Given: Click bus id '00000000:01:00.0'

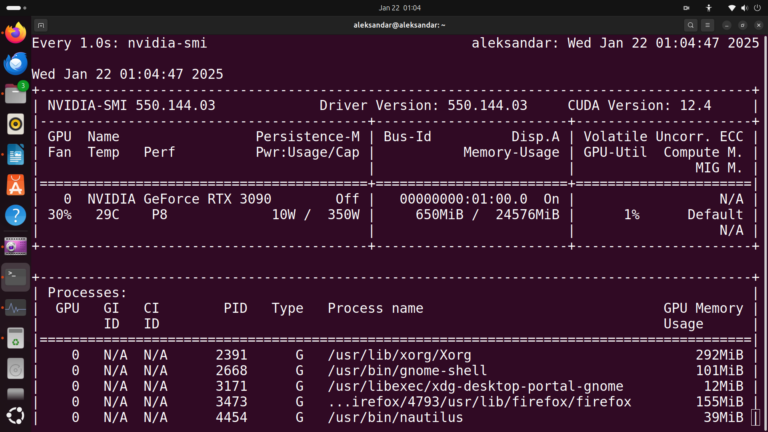Looking at the screenshot, I should pos(463,199).
